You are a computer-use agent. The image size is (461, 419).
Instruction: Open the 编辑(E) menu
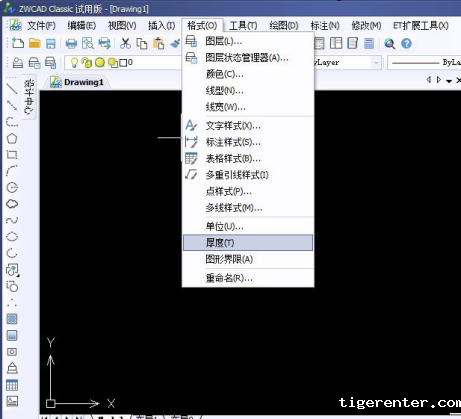click(x=82, y=25)
